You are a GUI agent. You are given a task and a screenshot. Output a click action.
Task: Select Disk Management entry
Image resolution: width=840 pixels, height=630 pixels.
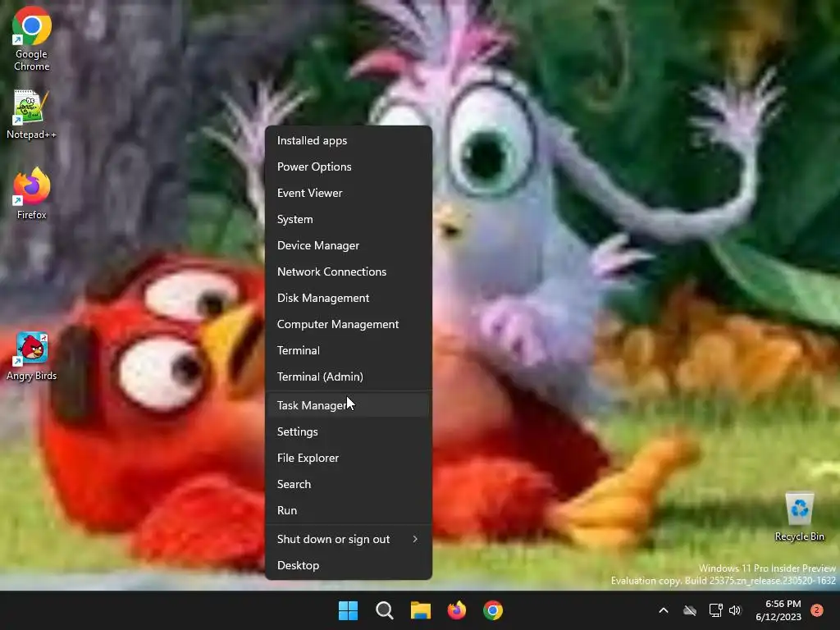pyautogui.click(x=348, y=298)
